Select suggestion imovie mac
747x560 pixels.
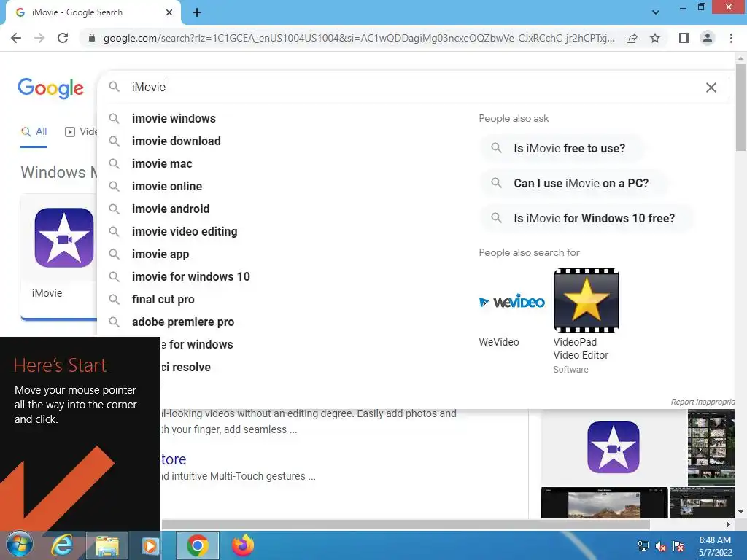162,164
